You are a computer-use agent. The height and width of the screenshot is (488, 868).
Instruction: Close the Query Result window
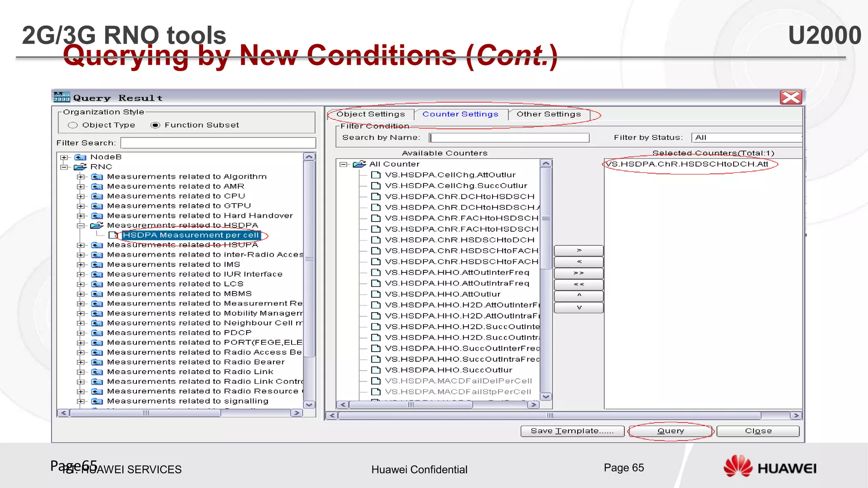point(791,97)
